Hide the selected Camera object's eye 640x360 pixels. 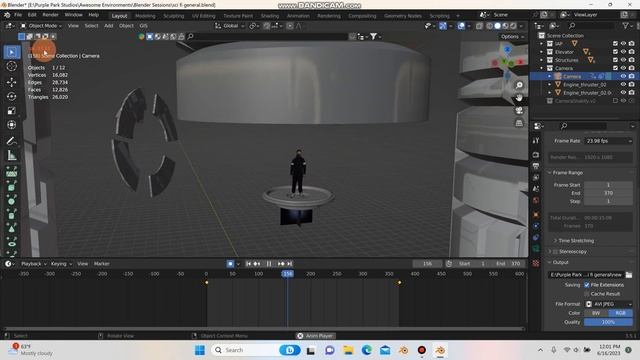pyautogui.click(x=623, y=76)
